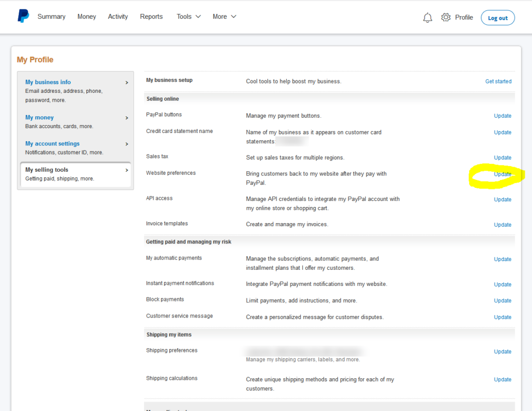Update Credit card statement name
Screen dimensions: 532x411
502,132
